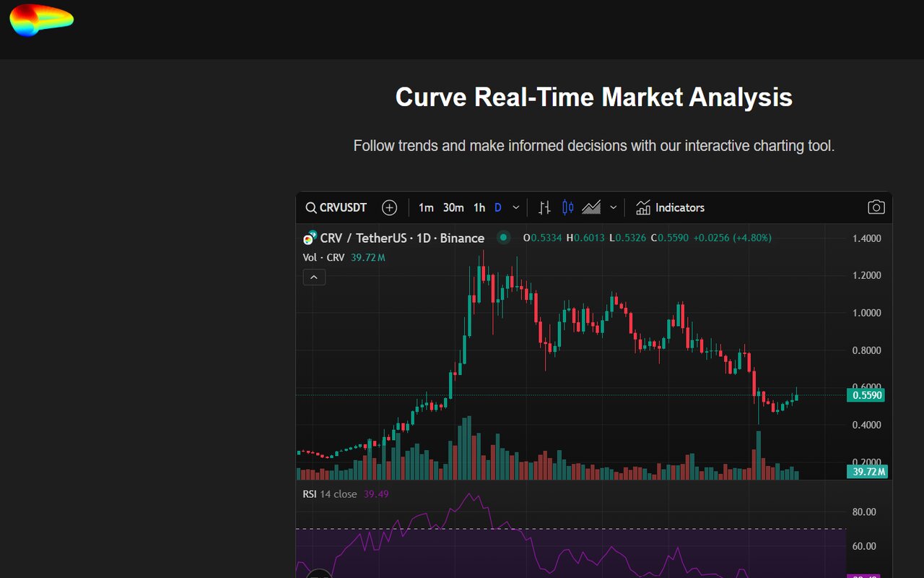This screenshot has height=578, width=924.
Task: Select the area chart style icon
Action: click(x=592, y=207)
